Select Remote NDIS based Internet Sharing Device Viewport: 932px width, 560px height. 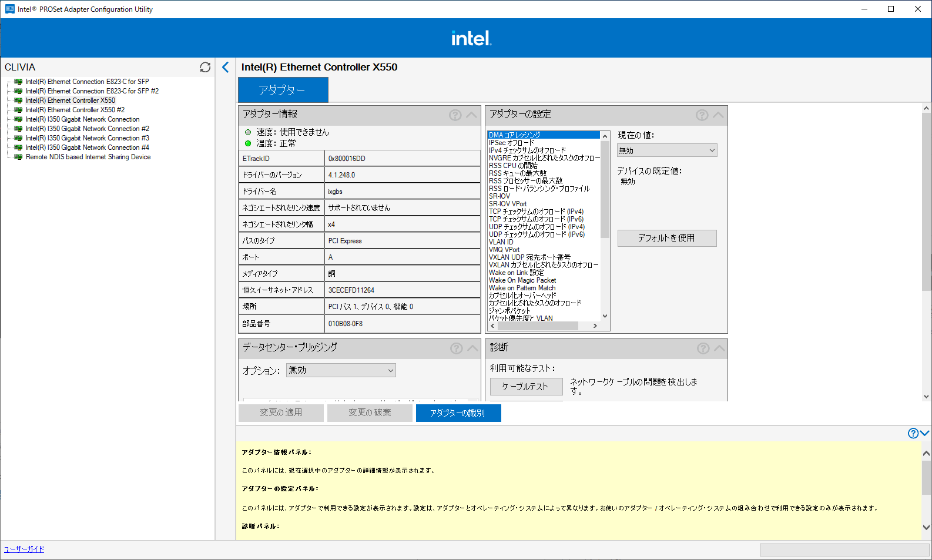click(x=88, y=157)
